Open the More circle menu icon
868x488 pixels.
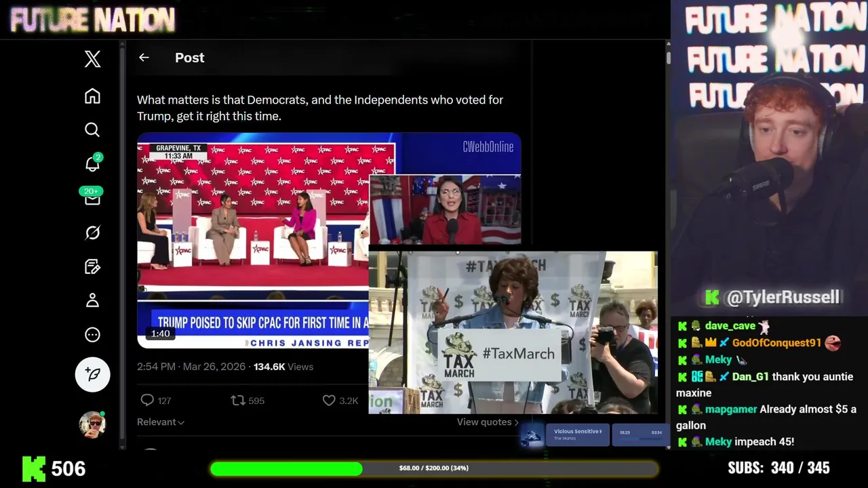(92, 334)
